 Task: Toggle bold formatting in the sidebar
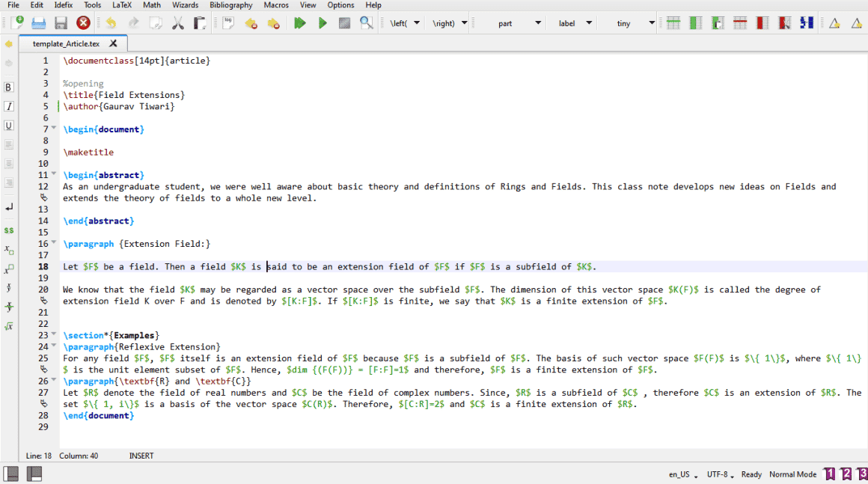(x=8, y=88)
